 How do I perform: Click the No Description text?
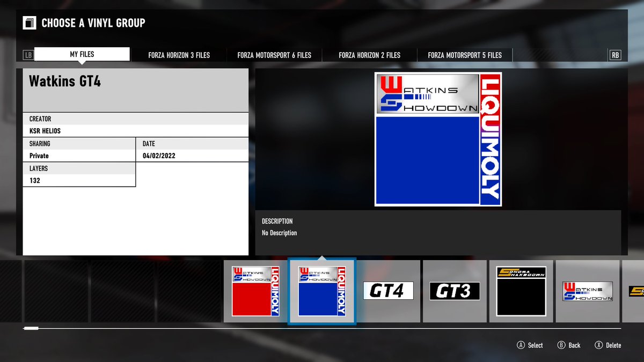pos(279,233)
